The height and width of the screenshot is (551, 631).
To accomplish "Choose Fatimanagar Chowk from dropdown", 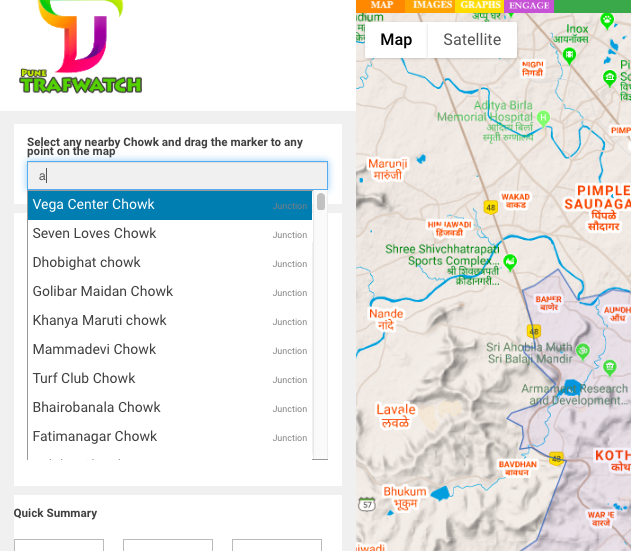I will [x=170, y=437].
